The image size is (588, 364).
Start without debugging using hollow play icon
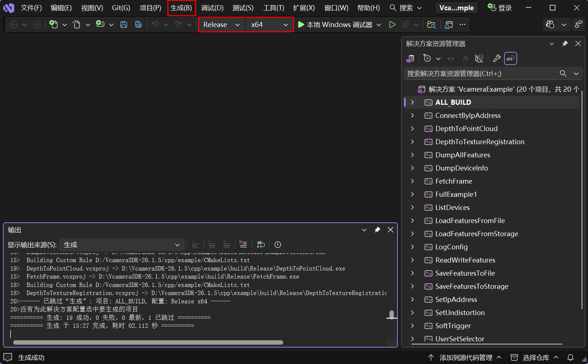click(x=392, y=24)
